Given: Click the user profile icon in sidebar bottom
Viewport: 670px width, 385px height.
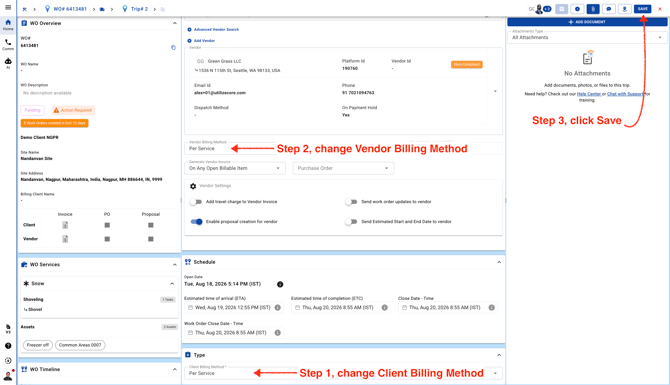Looking at the screenshot, I should pyautogui.click(x=8, y=376).
